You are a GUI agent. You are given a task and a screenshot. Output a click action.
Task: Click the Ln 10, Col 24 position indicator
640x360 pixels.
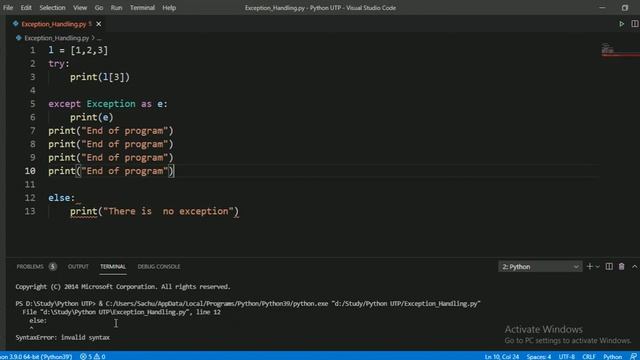502,356
